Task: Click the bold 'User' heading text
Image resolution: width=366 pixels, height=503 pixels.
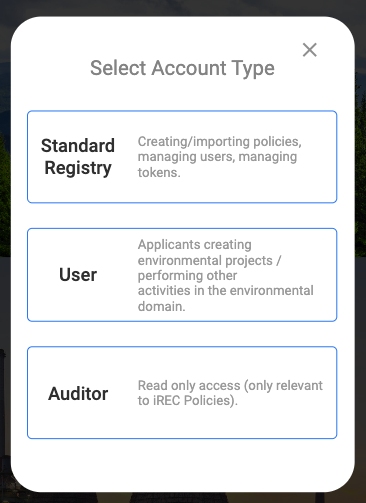Action: (78, 275)
